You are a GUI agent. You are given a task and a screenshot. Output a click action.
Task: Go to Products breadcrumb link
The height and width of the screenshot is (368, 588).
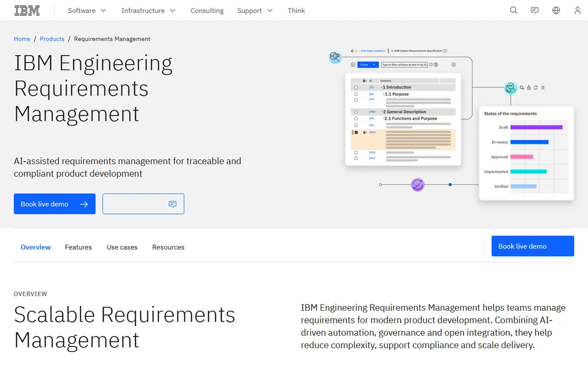point(52,39)
